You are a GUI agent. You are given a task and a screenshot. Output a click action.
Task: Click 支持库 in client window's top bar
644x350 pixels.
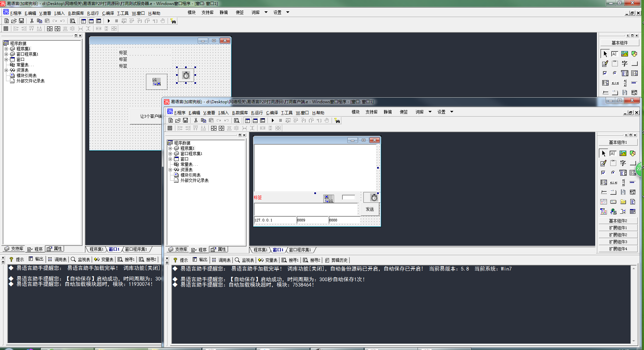point(371,112)
